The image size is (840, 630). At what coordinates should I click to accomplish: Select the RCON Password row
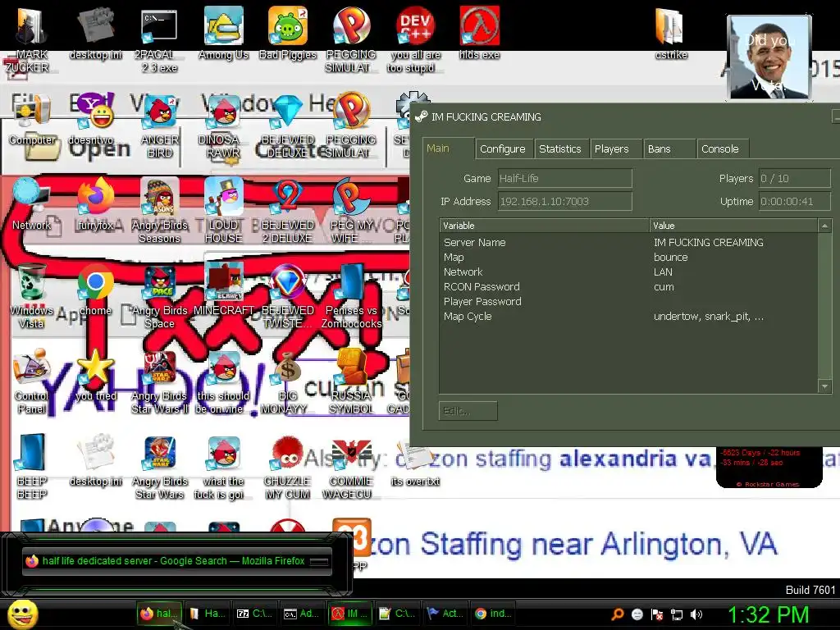tap(629, 286)
